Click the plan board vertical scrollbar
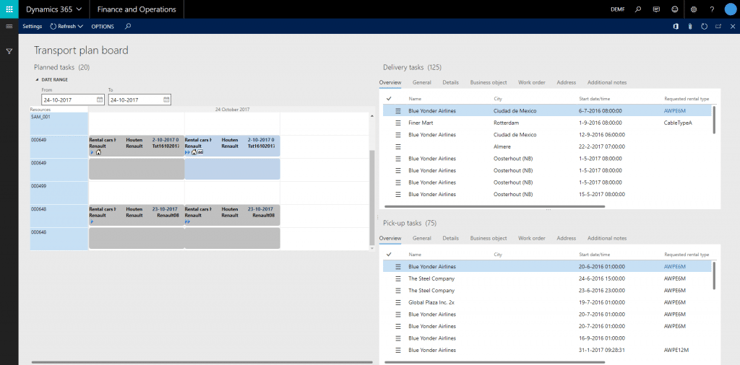The width and height of the screenshot is (740, 365). [371, 197]
